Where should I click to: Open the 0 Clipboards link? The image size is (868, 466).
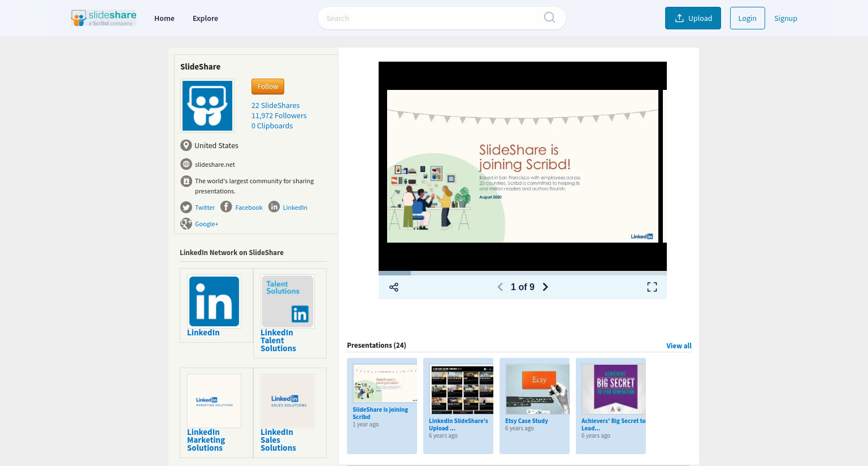272,126
